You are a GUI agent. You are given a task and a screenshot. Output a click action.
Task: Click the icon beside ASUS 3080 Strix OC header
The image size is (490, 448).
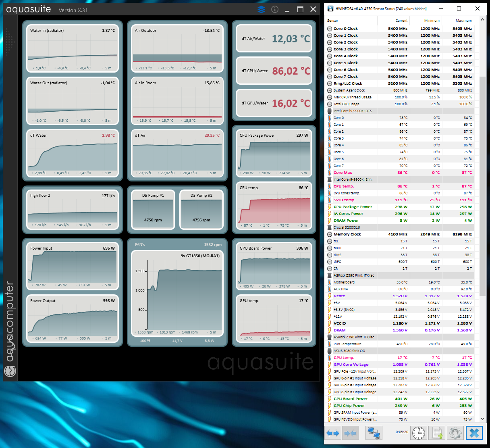point(330,351)
